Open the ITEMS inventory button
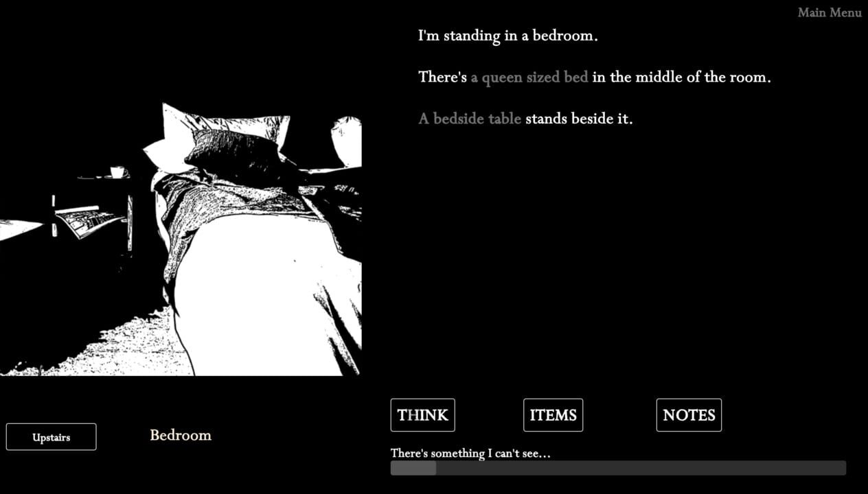Screen dimensions: 868x494 [x=553, y=415]
